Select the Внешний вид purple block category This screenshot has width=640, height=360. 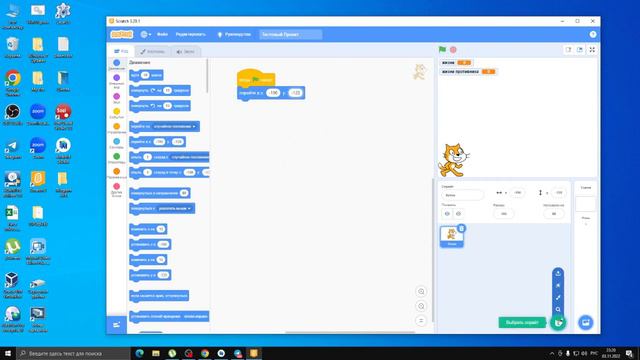click(x=117, y=81)
